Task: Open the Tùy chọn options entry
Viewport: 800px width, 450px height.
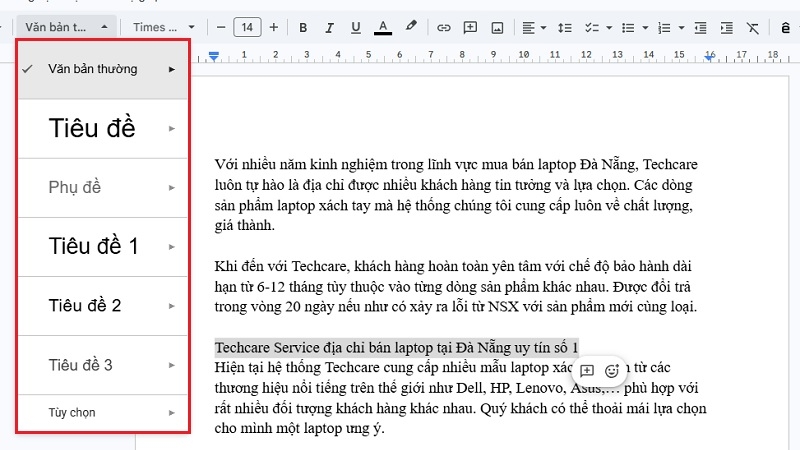Action: coord(103,413)
